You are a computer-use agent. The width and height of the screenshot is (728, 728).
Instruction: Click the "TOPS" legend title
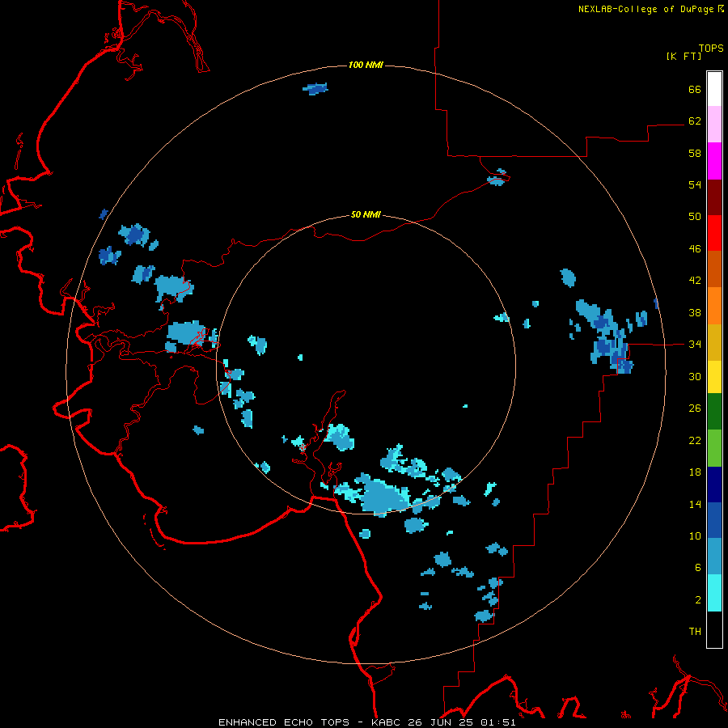pyautogui.click(x=711, y=48)
